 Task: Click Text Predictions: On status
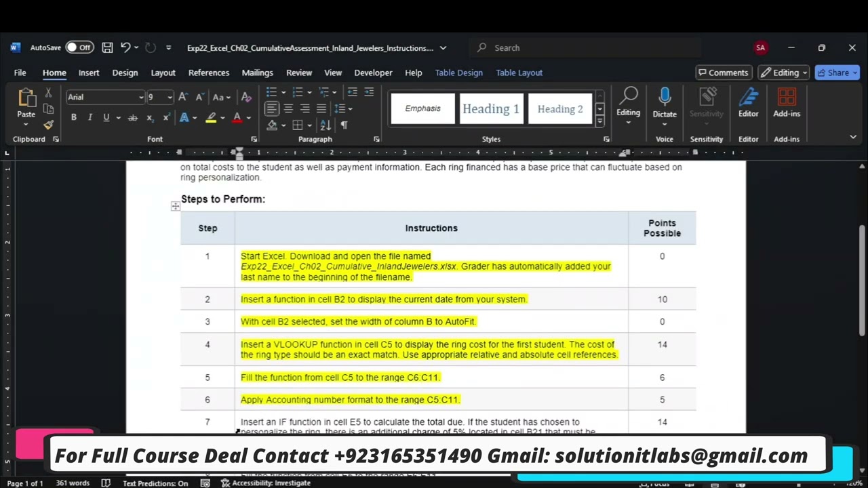(155, 483)
